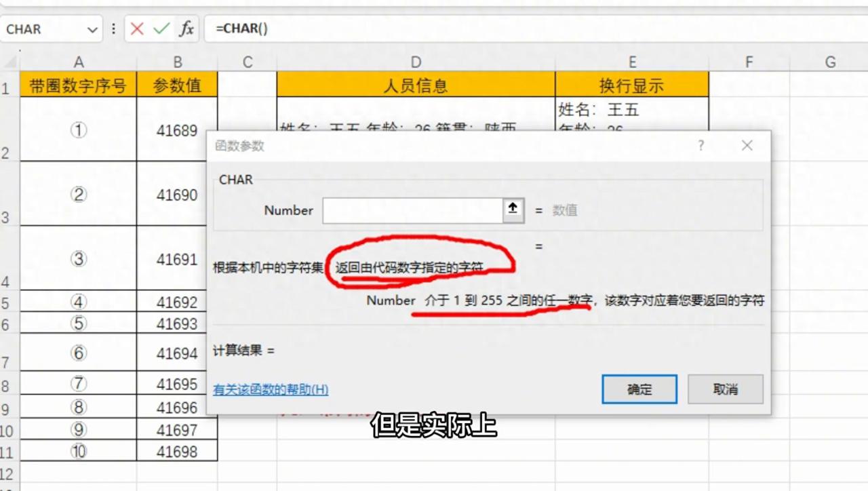Screen dimensions: 868x491
Task: Select cell containing 41693
Action: (x=178, y=323)
